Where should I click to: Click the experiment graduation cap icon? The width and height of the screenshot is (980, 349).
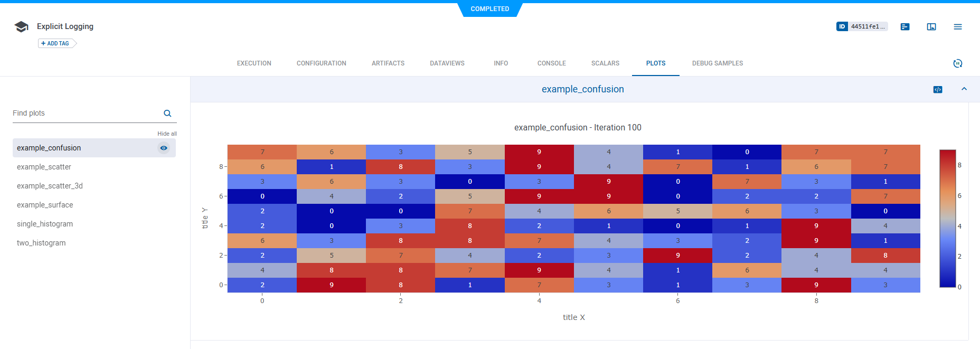click(21, 27)
